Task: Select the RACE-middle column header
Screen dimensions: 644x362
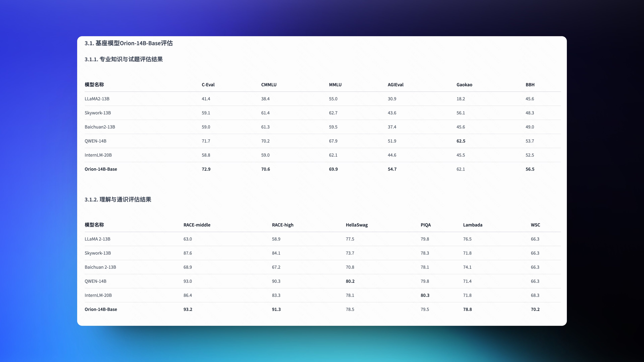Action: click(x=197, y=225)
